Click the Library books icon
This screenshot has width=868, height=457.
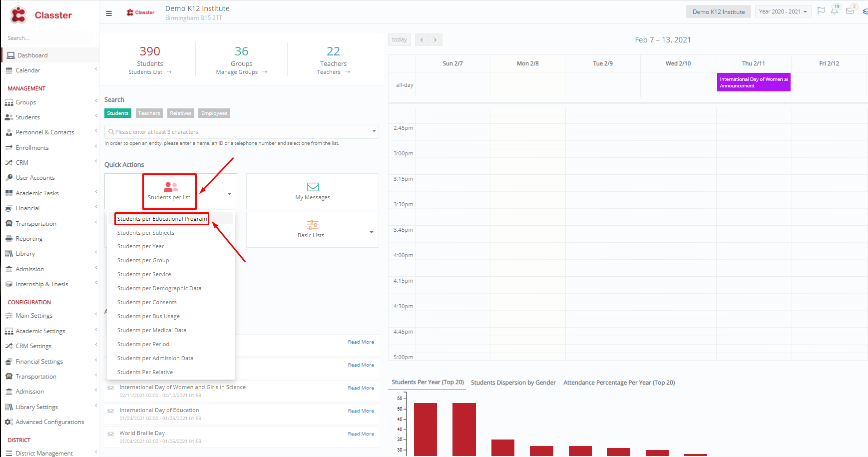9,254
